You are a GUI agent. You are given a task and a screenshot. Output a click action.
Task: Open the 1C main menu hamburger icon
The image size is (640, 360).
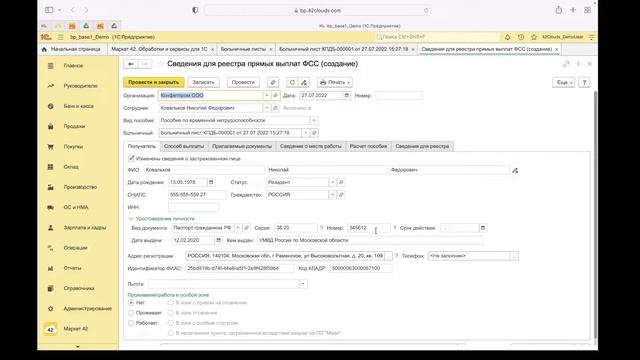coord(61,37)
